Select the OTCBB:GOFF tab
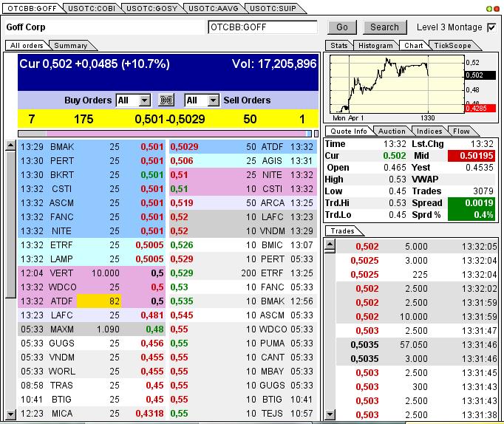504x424 pixels. [x=32, y=9]
